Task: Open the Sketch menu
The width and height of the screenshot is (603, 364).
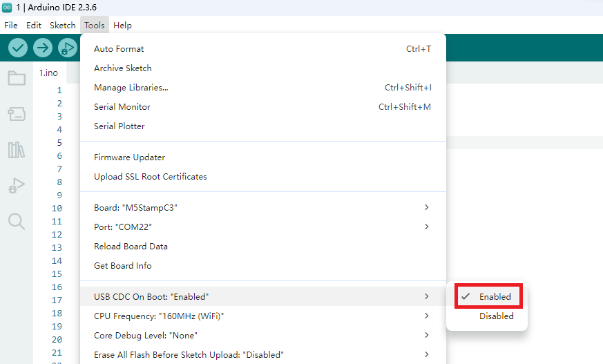Action: point(63,26)
